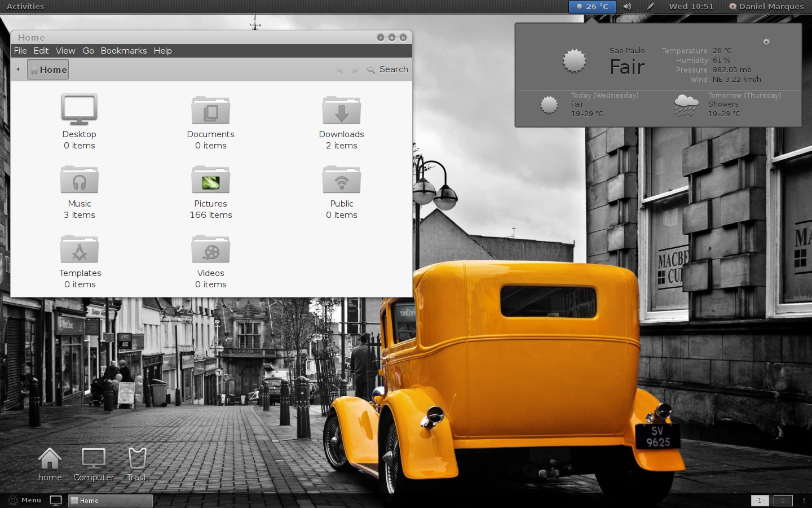
Task: Click tomorrow's Showers cloud icon
Action: (686, 105)
